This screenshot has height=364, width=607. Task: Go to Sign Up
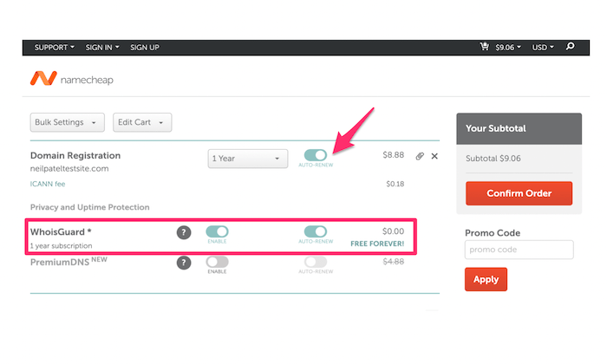point(145,47)
